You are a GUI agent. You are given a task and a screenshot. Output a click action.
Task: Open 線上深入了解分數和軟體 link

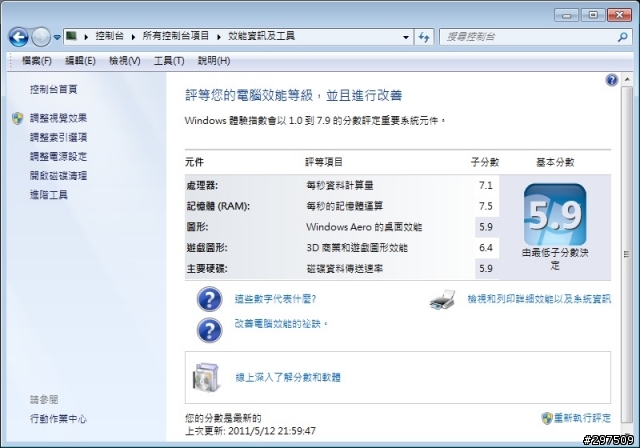(288, 377)
